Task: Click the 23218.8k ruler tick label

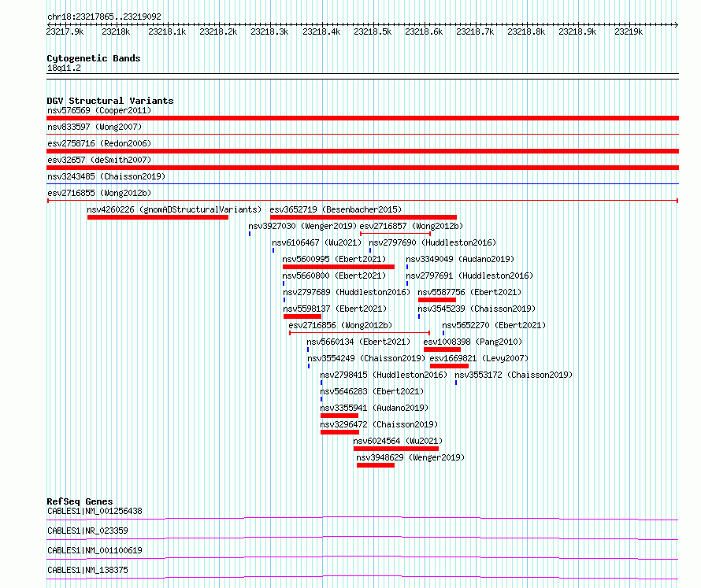Action: (x=526, y=31)
